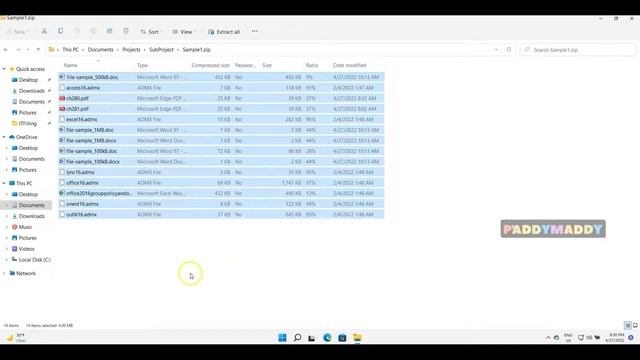This screenshot has height=360, width=640.
Task: Select file-sample_1MB.docx file
Action: 221,140
